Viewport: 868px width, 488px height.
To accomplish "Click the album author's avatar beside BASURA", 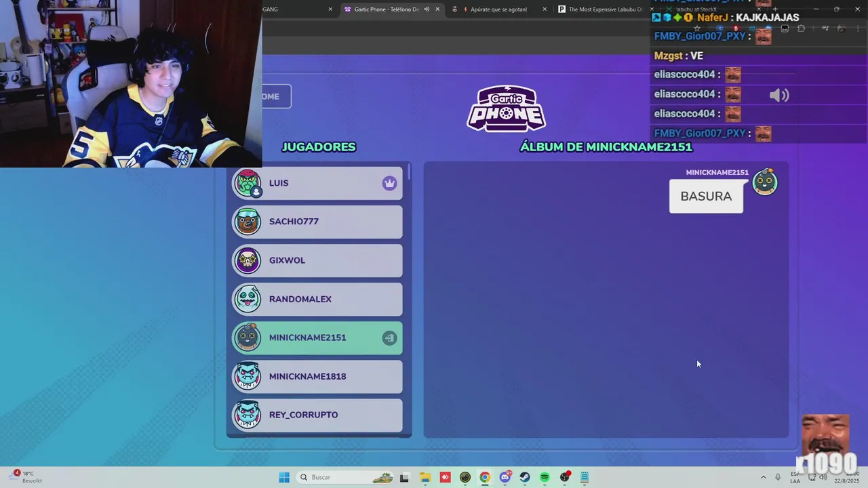I will pyautogui.click(x=765, y=182).
